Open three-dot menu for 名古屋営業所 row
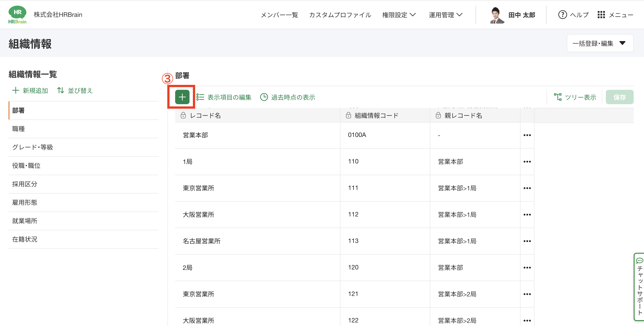Screen dimensions: 644x326 tap(527, 241)
